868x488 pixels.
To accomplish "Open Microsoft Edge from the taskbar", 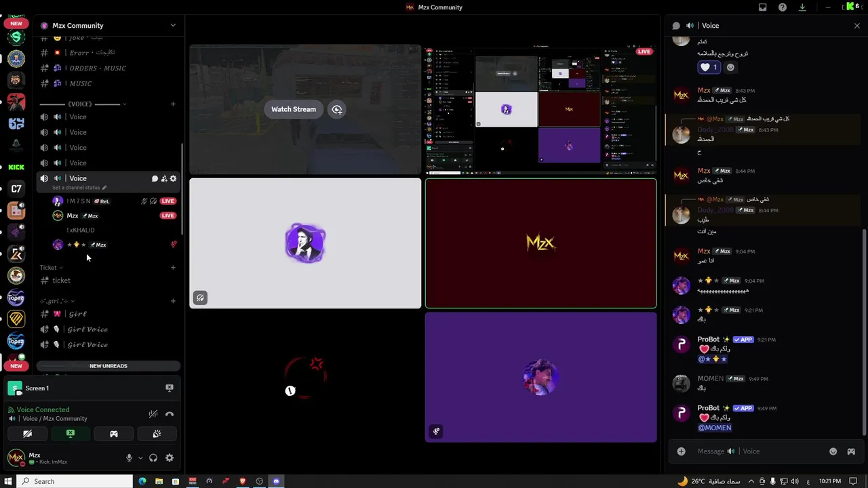I will [142, 481].
